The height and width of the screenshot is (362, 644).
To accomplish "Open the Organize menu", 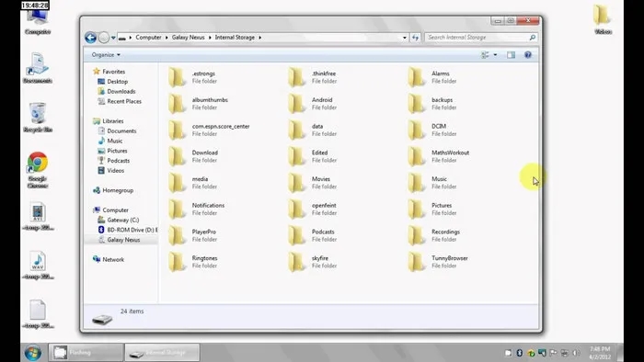I will pyautogui.click(x=106, y=55).
